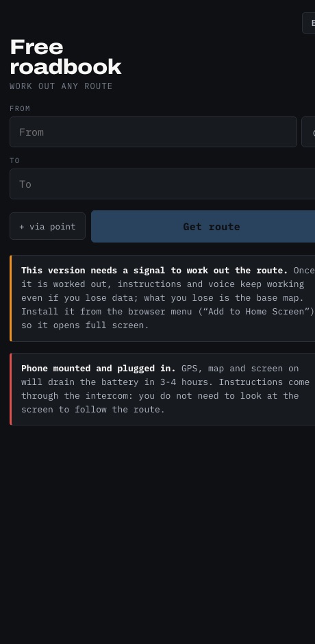Image resolution: width=315 pixels, height=644 pixels.
Task: Click the TO field label
Action: click(15, 160)
